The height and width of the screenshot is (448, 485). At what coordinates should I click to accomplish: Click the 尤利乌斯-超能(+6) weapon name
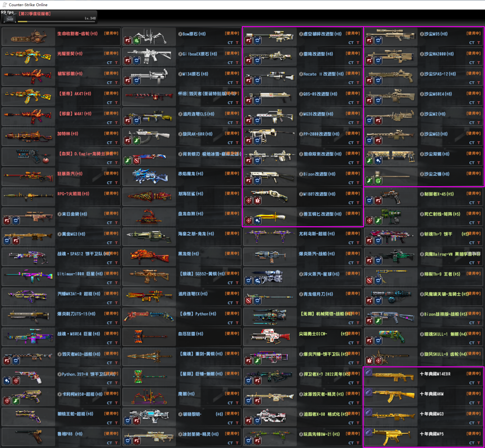click(317, 234)
